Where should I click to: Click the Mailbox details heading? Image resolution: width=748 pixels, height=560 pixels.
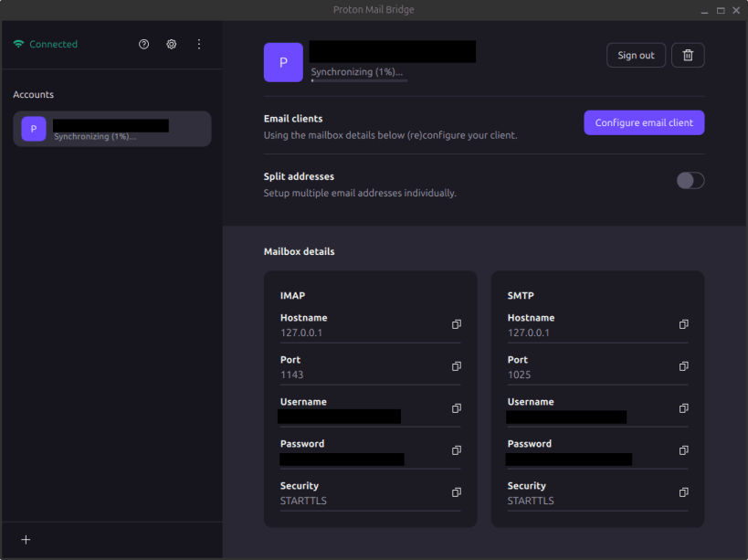click(299, 251)
